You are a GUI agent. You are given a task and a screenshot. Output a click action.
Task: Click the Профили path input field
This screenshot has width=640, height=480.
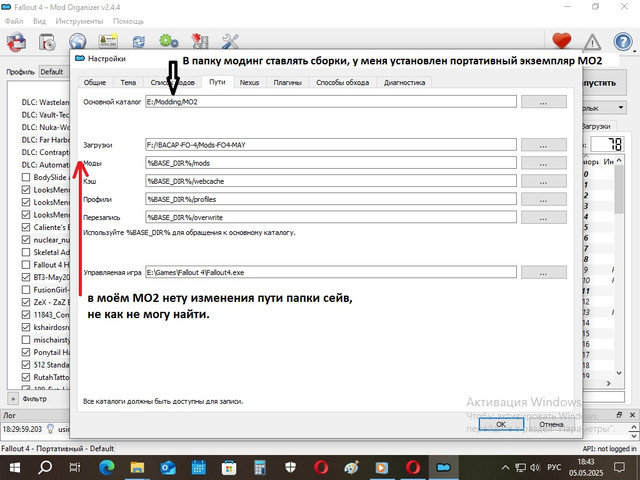331,199
